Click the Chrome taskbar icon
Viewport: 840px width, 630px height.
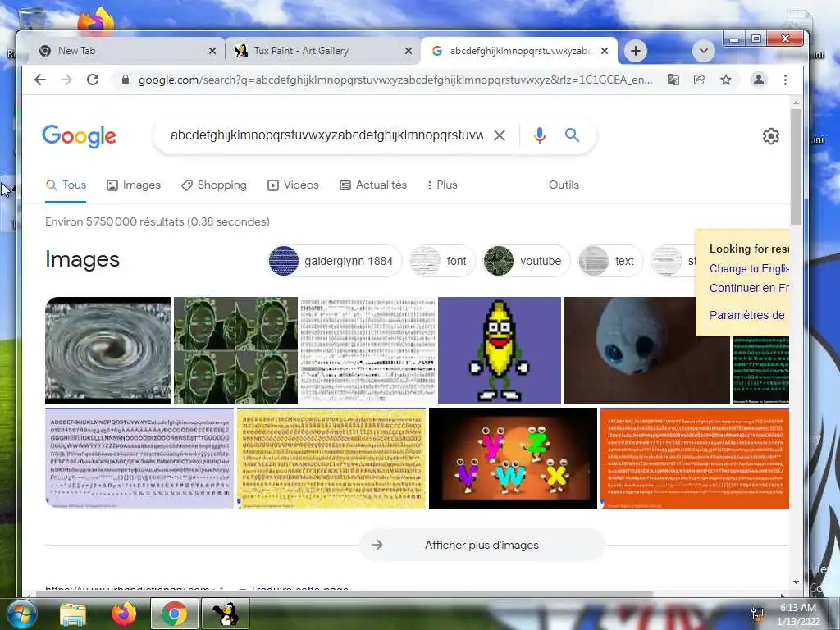174,614
